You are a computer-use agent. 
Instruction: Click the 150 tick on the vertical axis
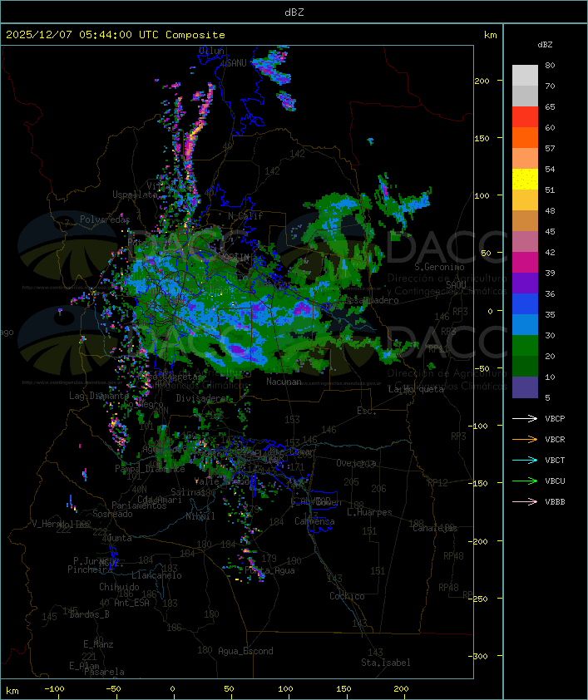click(482, 138)
